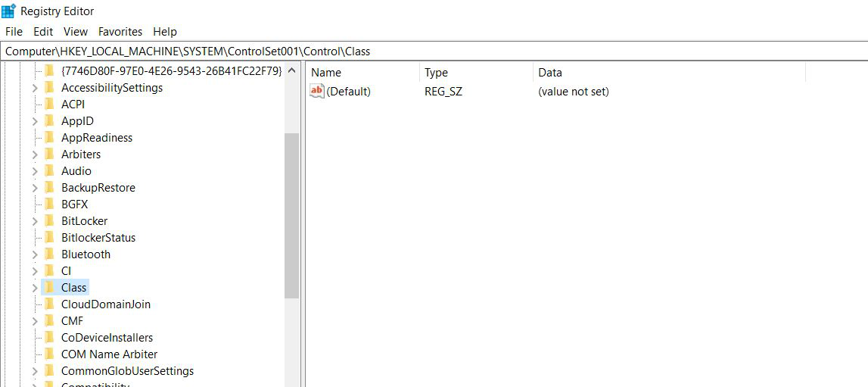Click the tree pane scroll up arrow
The image size is (868, 387).
click(x=291, y=71)
